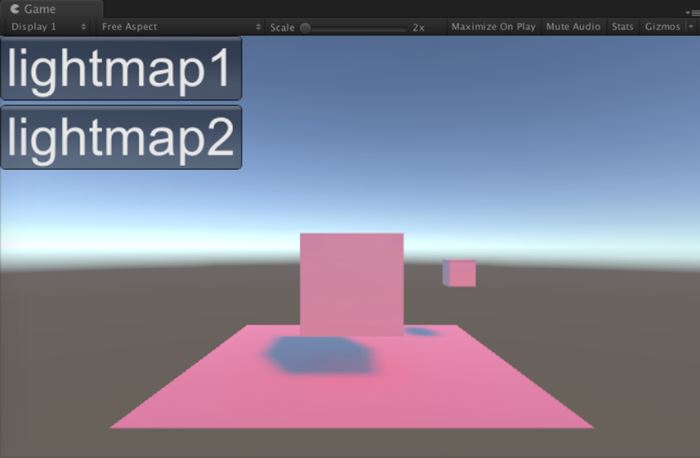Click the small distant cube on the right

pos(460,273)
